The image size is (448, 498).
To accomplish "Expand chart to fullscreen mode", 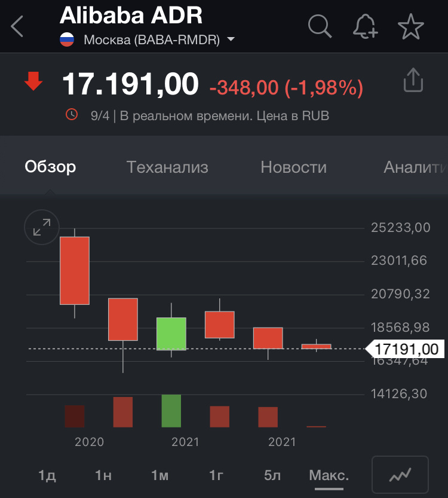I will (42, 227).
